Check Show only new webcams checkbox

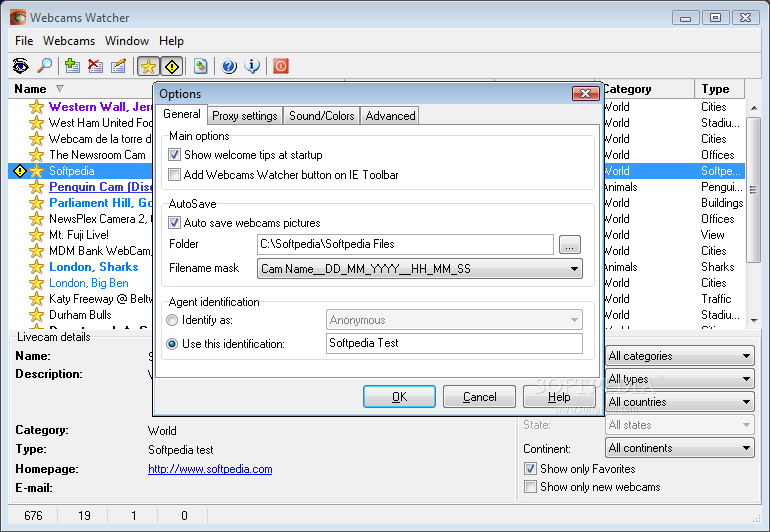point(530,487)
